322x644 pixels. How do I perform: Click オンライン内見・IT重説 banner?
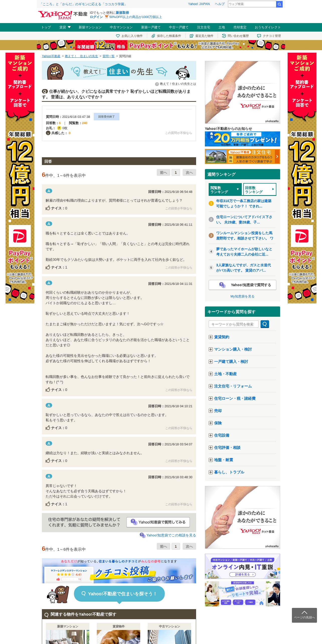[x=242, y=566]
